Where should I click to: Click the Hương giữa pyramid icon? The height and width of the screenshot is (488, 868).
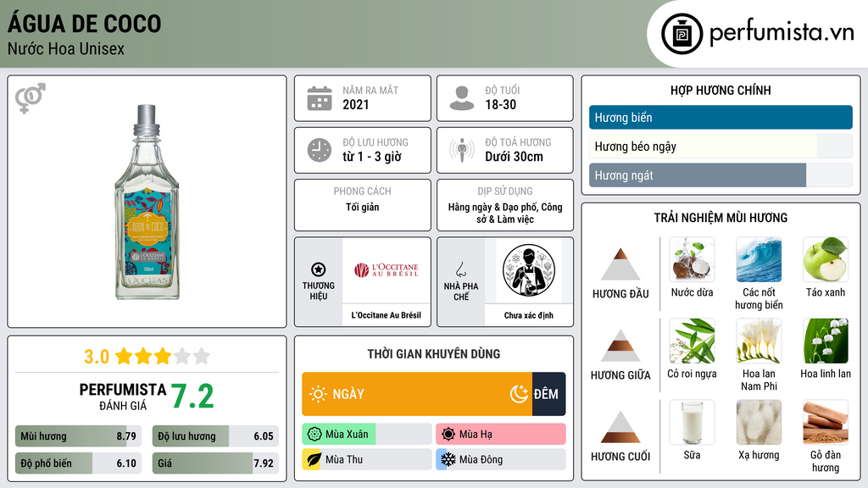point(620,346)
